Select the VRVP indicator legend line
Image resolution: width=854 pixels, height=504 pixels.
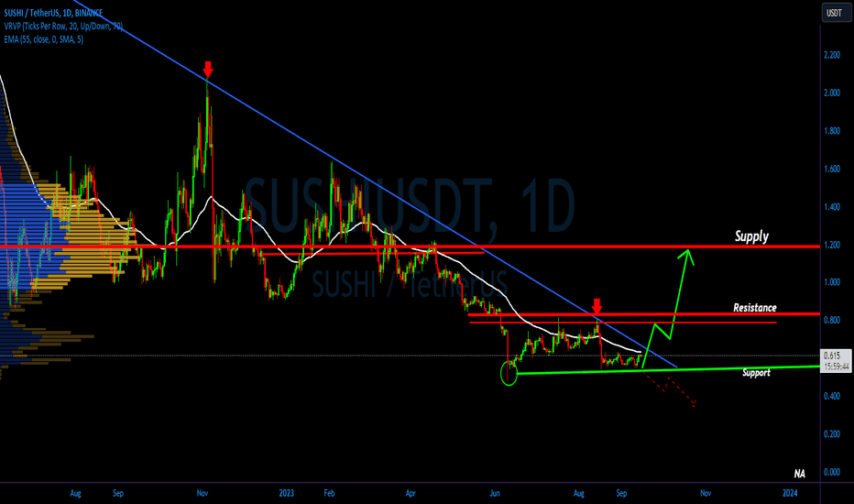[x=63, y=26]
